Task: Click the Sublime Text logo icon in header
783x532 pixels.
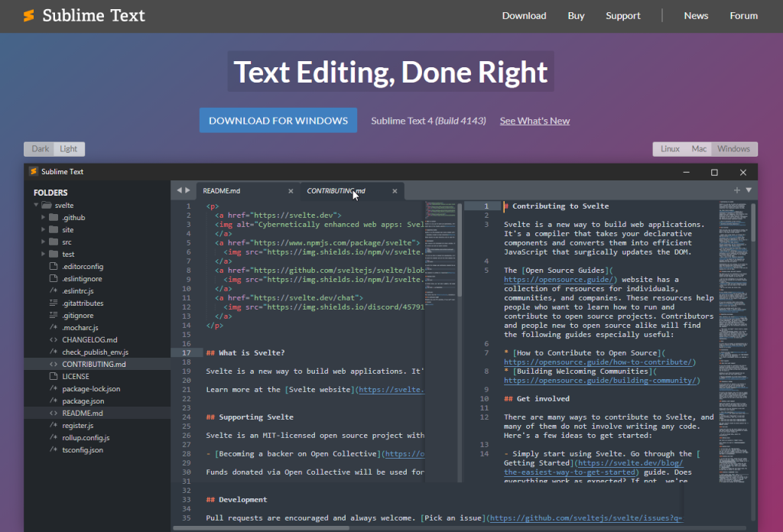Action: (x=29, y=15)
